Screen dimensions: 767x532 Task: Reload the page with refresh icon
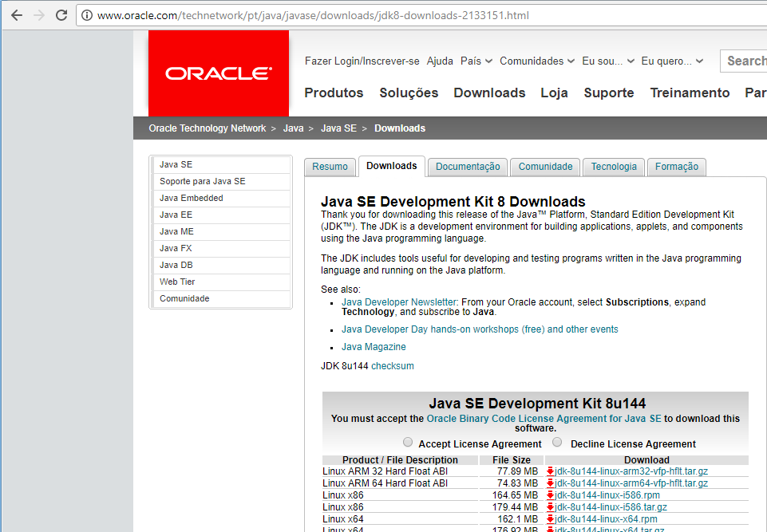[61, 15]
